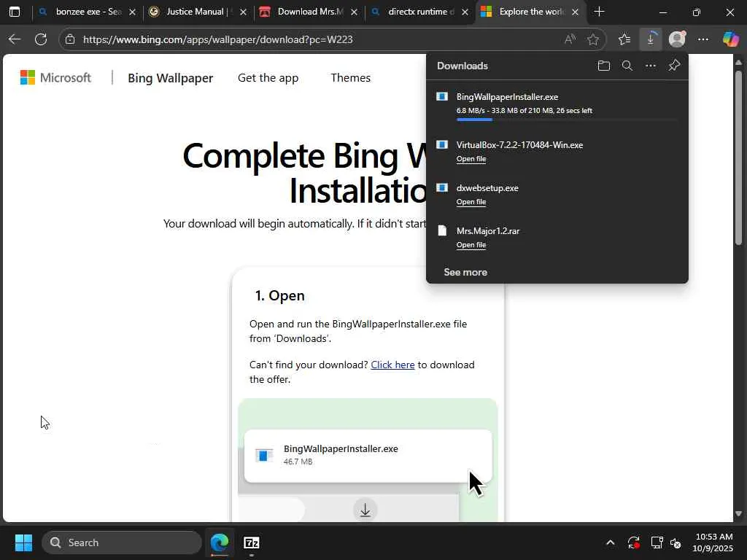747x560 pixels.
Task: Open file for VirtualBox-7.2.2-170484-Win.exe
Action: click(471, 159)
